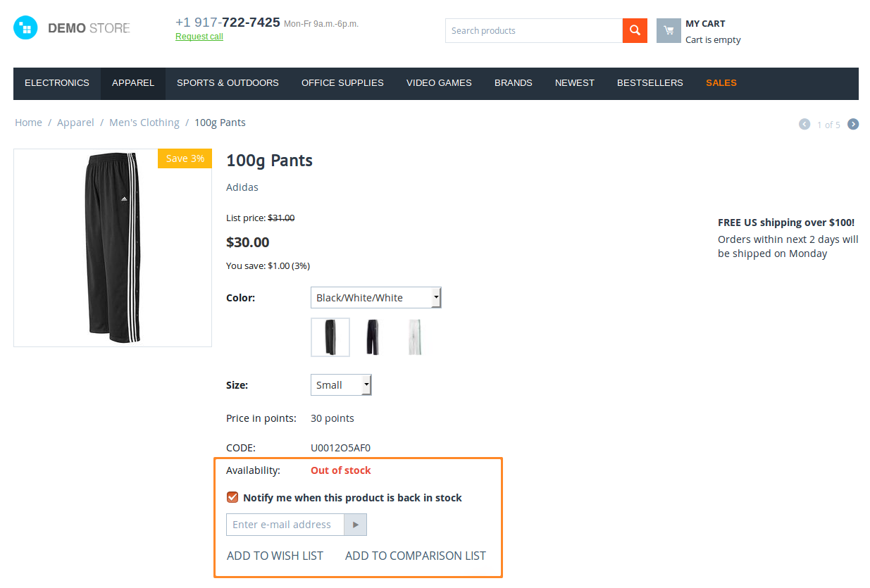Click the Out of stock status text
The image size is (870, 588).
(341, 470)
